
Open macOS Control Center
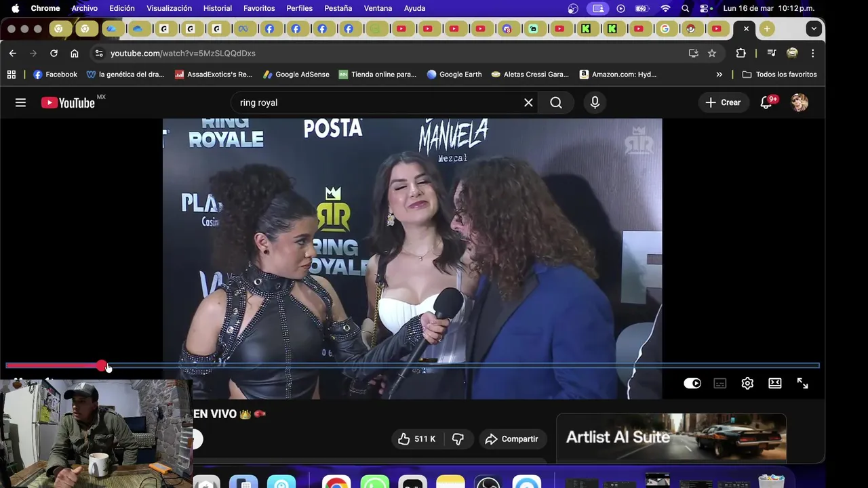705,8
